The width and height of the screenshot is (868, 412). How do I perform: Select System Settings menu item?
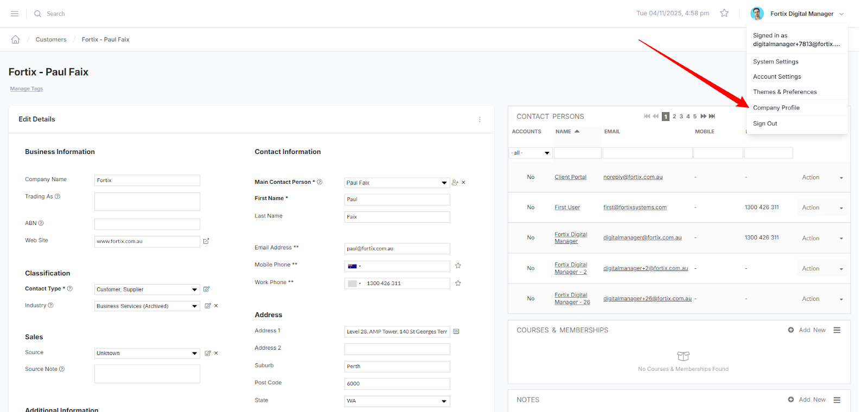coord(775,62)
